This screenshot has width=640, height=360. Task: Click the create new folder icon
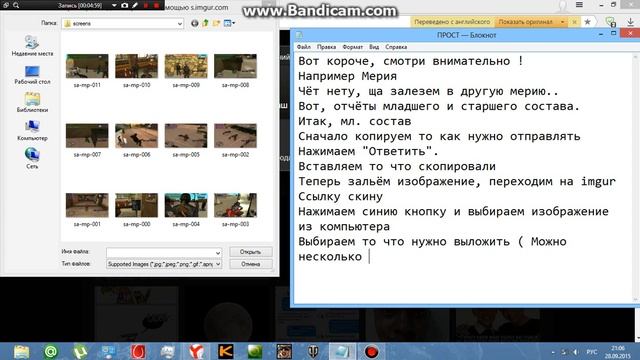coord(216,23)
